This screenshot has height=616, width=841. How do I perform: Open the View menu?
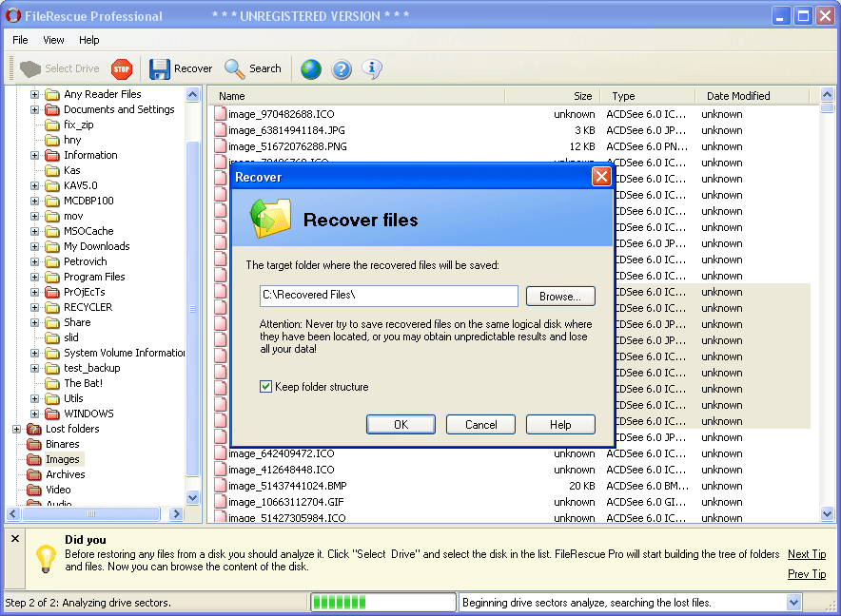tap(53, 40)
